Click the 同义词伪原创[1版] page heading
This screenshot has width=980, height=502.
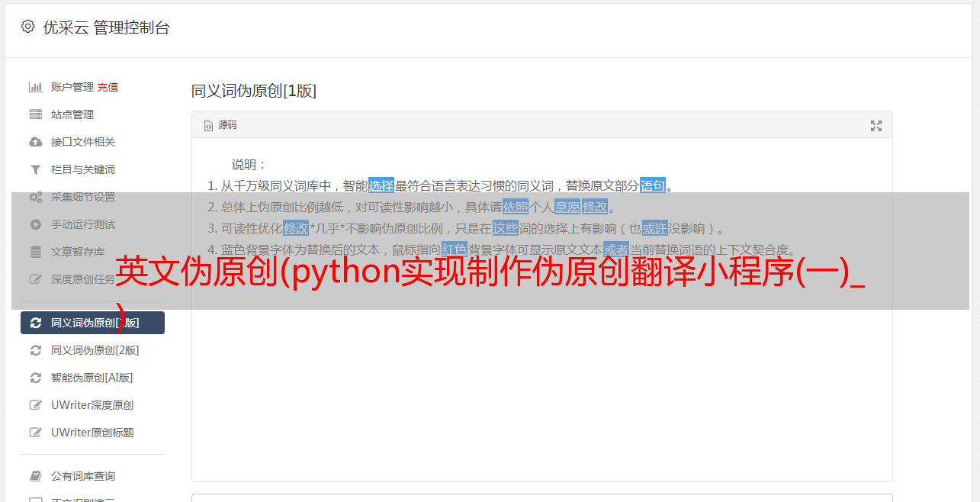tap(254, 91)
